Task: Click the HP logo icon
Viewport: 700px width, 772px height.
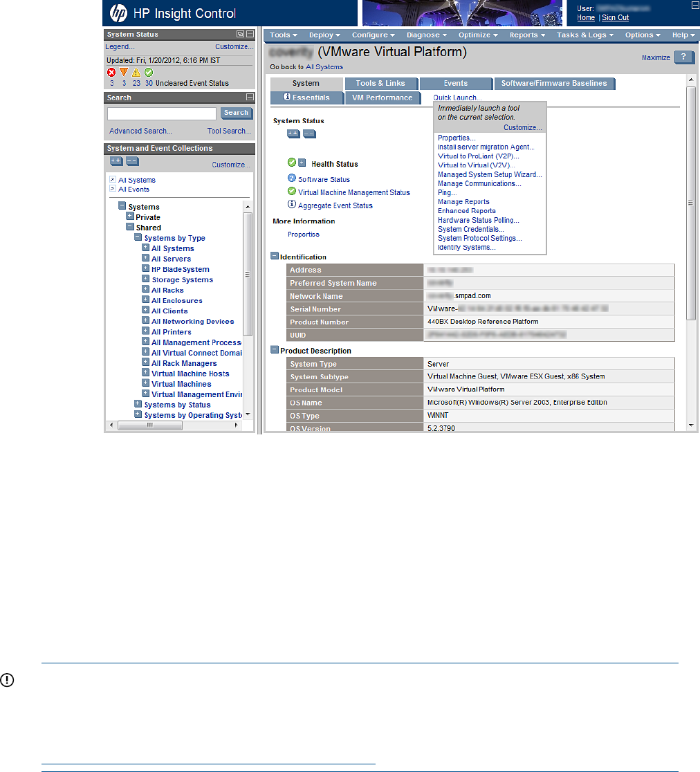Action: [x=118, y=13]
